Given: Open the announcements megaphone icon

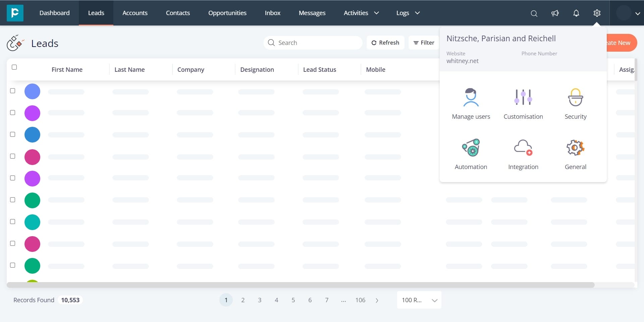Looking at the screenshot, I should pos(555,13).
